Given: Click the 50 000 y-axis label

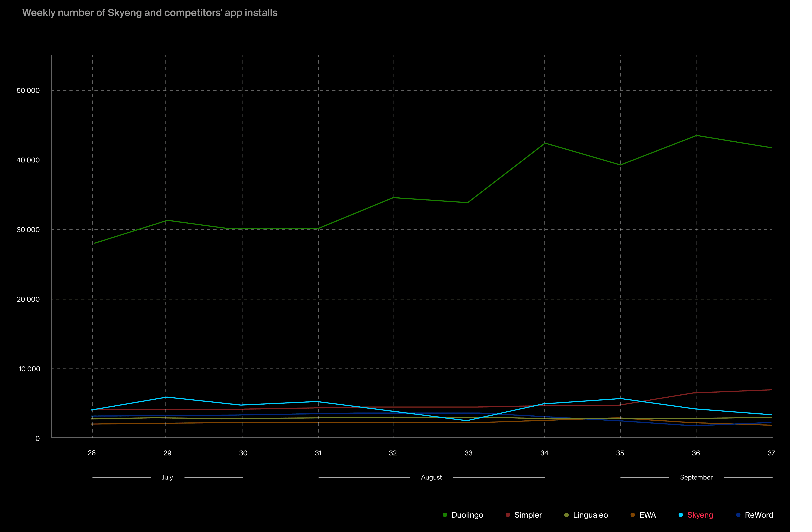Looking at the screenshot, I should pos(28,90).
